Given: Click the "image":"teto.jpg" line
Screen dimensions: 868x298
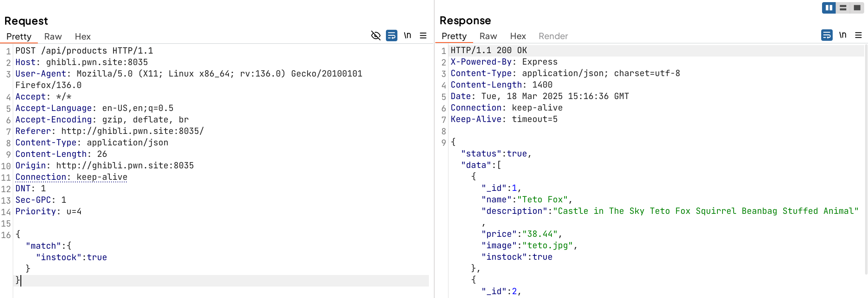Looking at the screenshot, I should click(x=530, y=245).
